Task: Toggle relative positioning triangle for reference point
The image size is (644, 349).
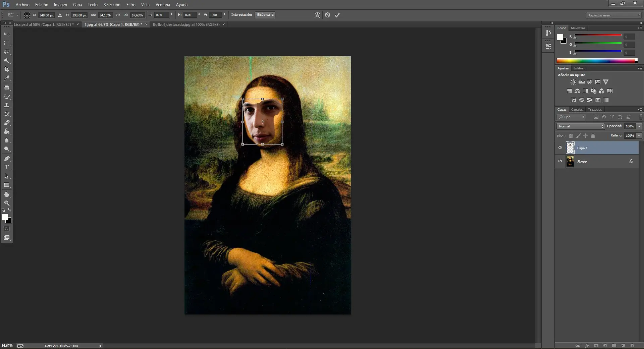Action: click(60, 15)
